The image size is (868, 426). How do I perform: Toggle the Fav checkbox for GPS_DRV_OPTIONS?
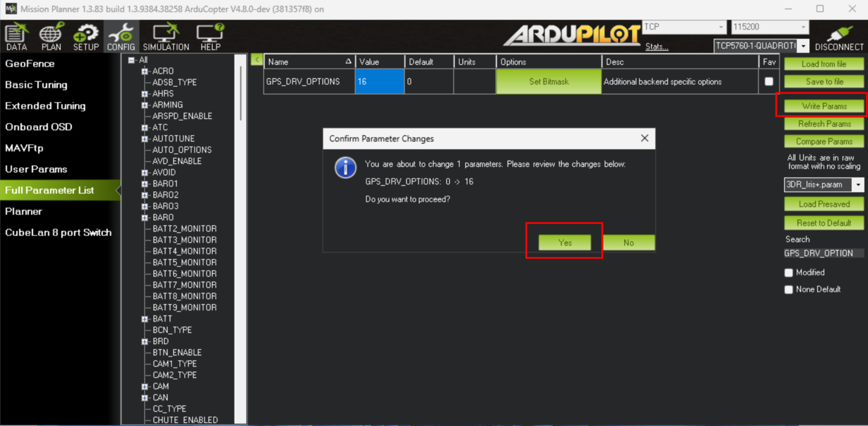point(769,82)
